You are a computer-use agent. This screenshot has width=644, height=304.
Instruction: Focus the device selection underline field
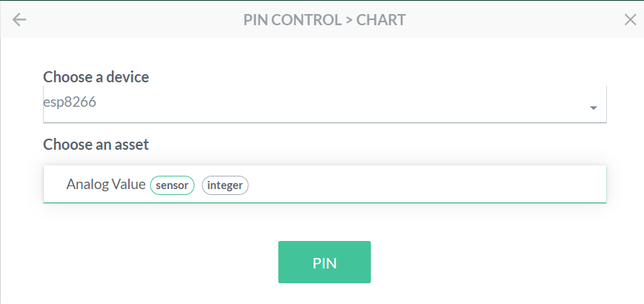[x=325, y=121]
